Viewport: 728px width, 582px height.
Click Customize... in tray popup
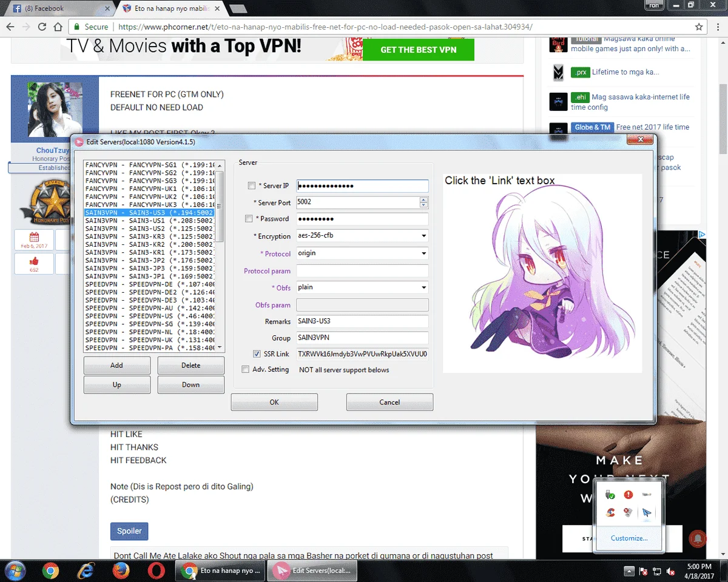(629, 538)
